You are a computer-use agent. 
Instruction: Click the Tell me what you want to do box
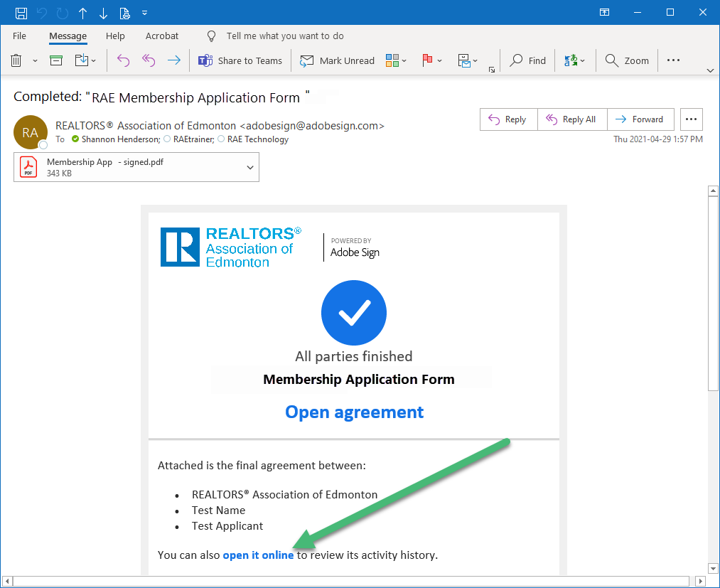pyautogui.click(x=285, y=36)
